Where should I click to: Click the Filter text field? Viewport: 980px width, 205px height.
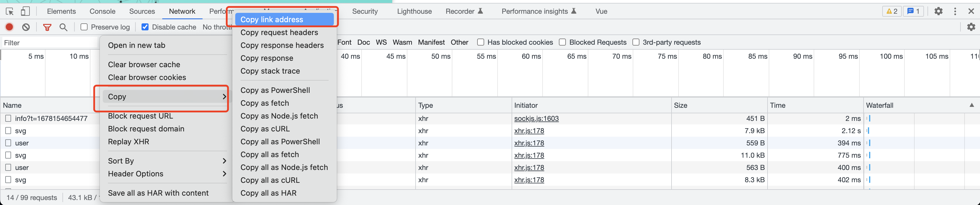[x=49, y=43]
